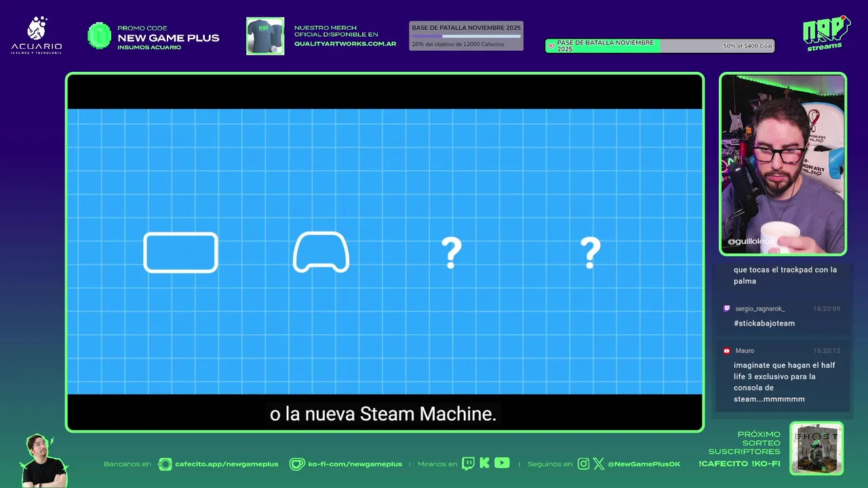Click username sergio_ragnarok_ in chat
868x488 pixels.
pyautogui.click(x=759, y=308)
